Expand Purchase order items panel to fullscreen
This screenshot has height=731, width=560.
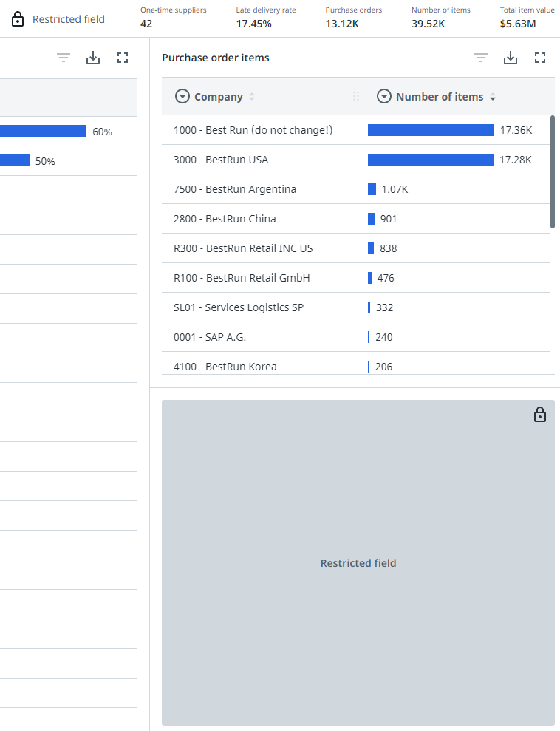(540, 58)
